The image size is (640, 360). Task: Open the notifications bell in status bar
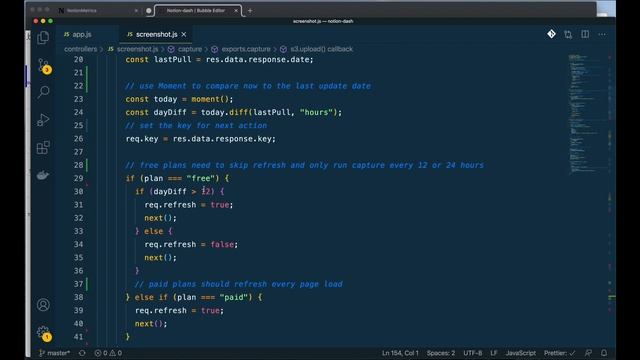[604, 353]
